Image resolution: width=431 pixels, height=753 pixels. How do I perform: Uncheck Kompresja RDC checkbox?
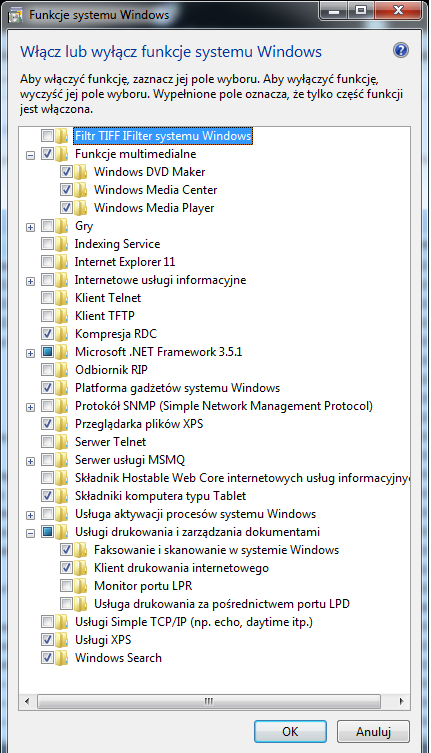tap(47, 334)
